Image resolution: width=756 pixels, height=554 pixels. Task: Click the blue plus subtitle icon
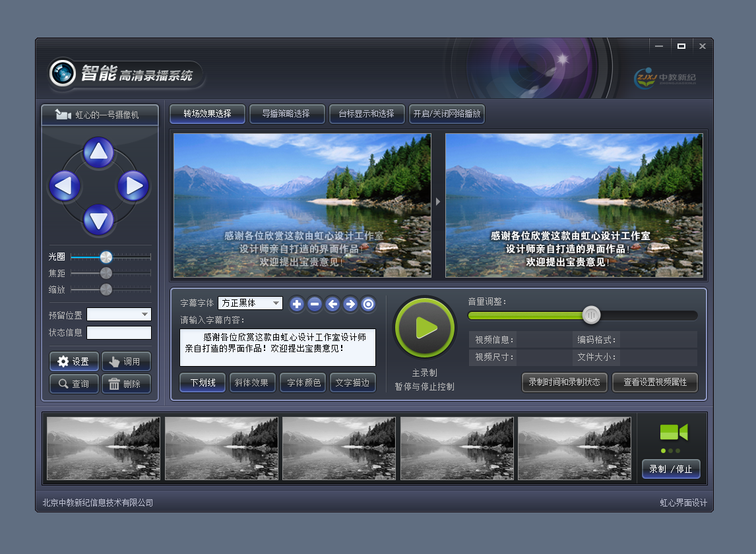click(x=297, y=304)
